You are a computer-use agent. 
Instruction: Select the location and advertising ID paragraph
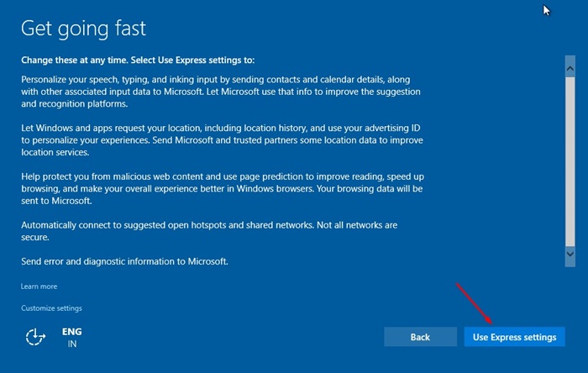[222, 140]
